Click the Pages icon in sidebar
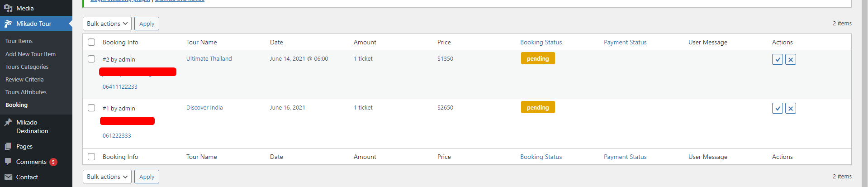 coord(8,146)
